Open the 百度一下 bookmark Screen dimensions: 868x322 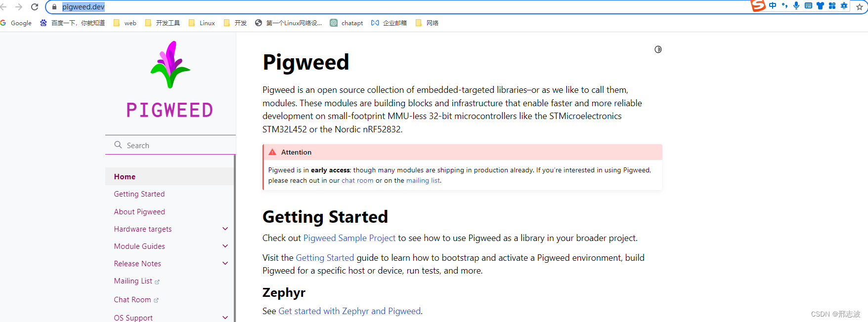73,23
